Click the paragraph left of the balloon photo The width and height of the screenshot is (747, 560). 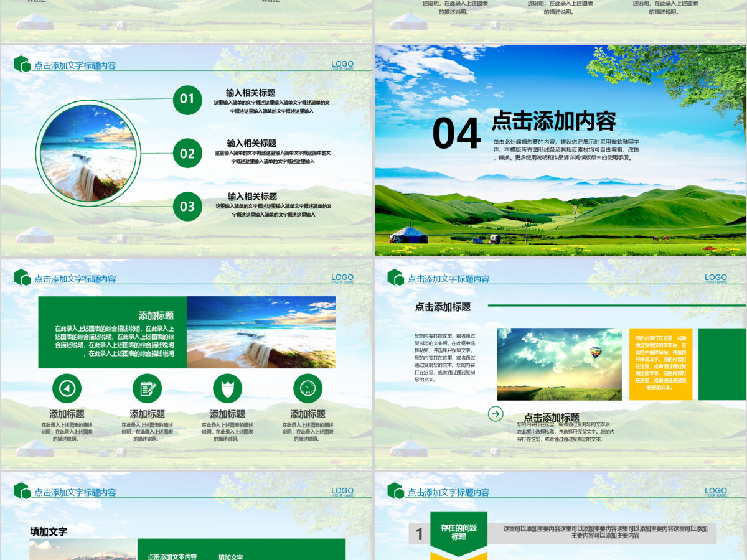(x=445, y=357)
